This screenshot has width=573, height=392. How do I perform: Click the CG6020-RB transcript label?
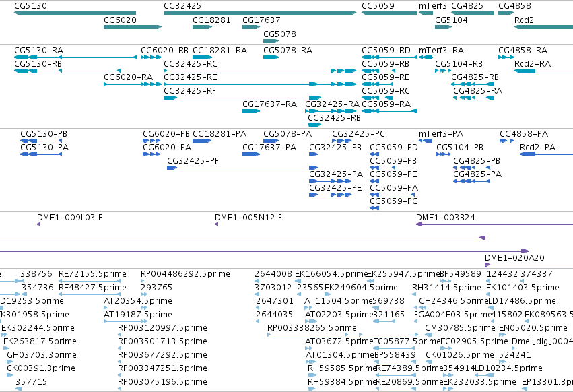pos(164,50)
